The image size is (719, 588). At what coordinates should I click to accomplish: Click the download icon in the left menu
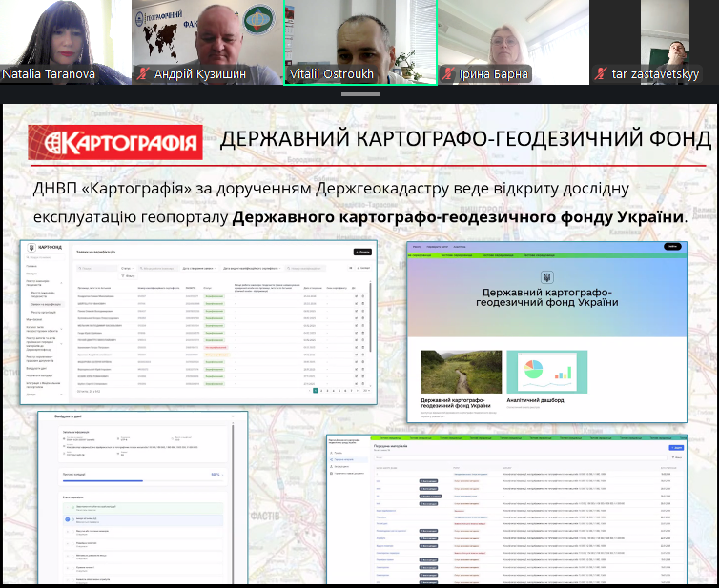(331, 467)
